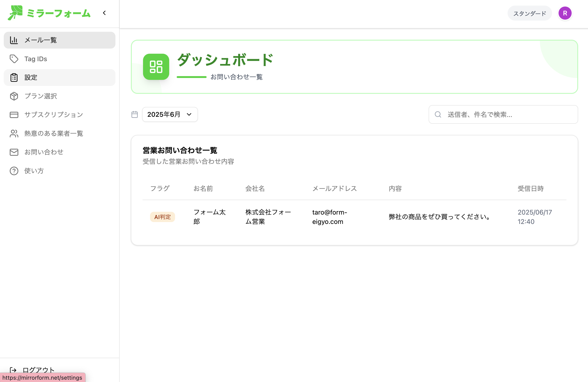The height and width of the screenshot is (382, 588).
Task: Click the credit card icon for サブスクリプション
Action: (x=14, y=115)
